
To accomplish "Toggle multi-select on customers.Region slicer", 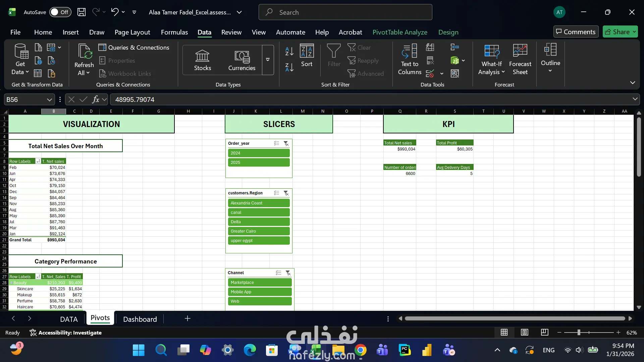I will tap(276, 193).
